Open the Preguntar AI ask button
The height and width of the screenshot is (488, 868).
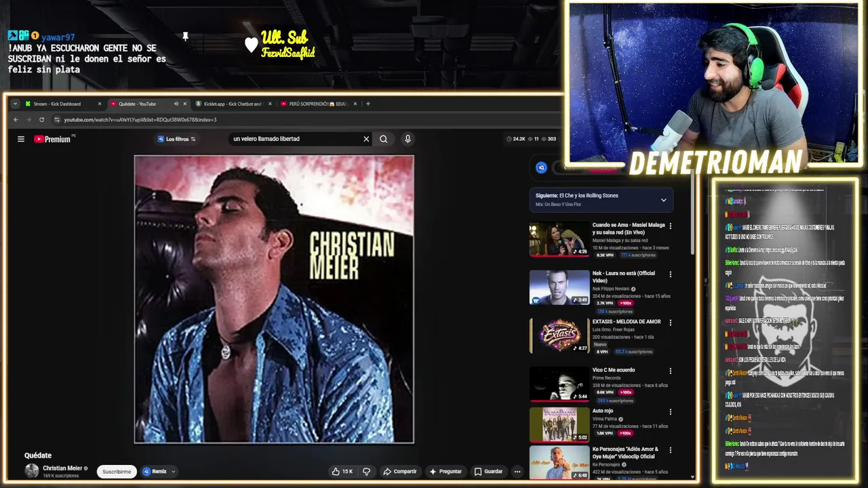click(x=446, y=471)
